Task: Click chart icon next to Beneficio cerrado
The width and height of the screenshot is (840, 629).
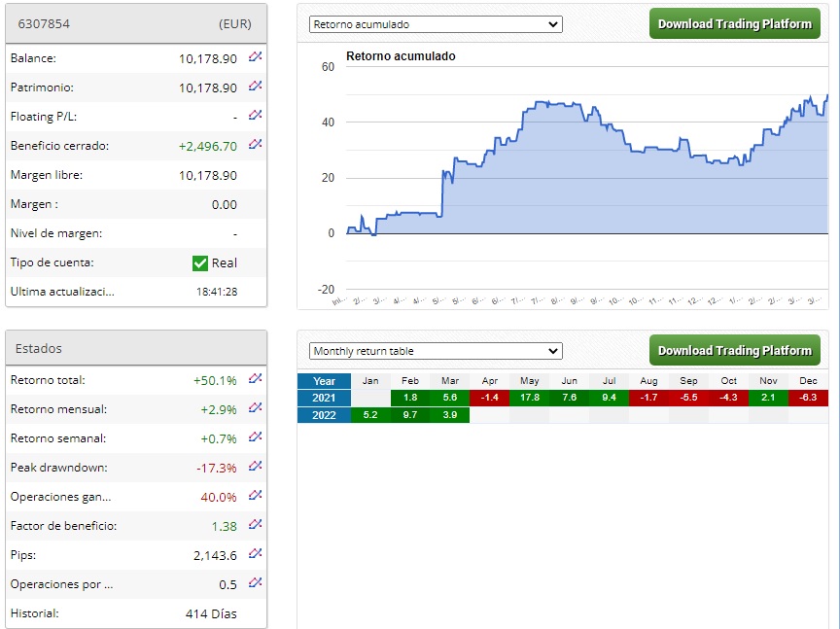Action: 256,145
